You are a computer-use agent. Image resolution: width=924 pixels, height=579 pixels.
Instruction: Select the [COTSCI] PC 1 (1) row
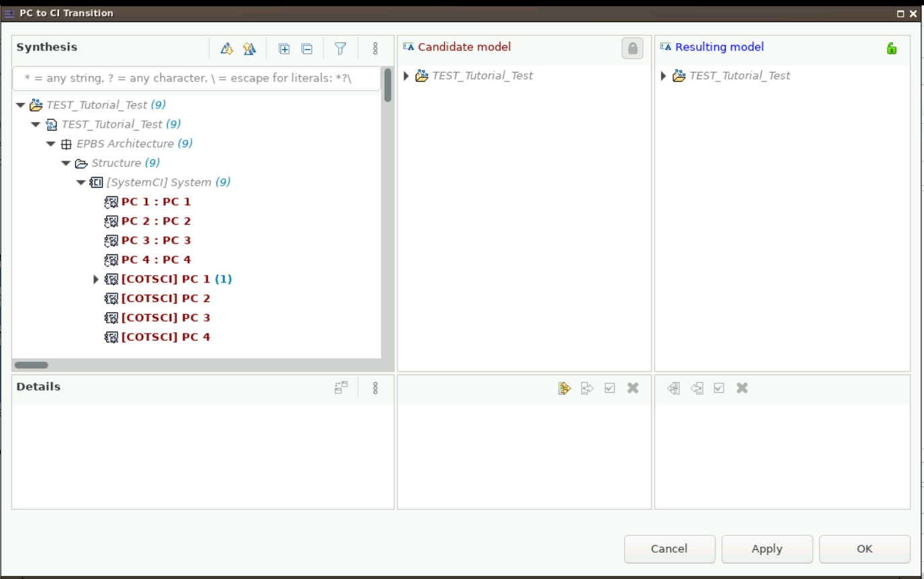coord(168,279)
